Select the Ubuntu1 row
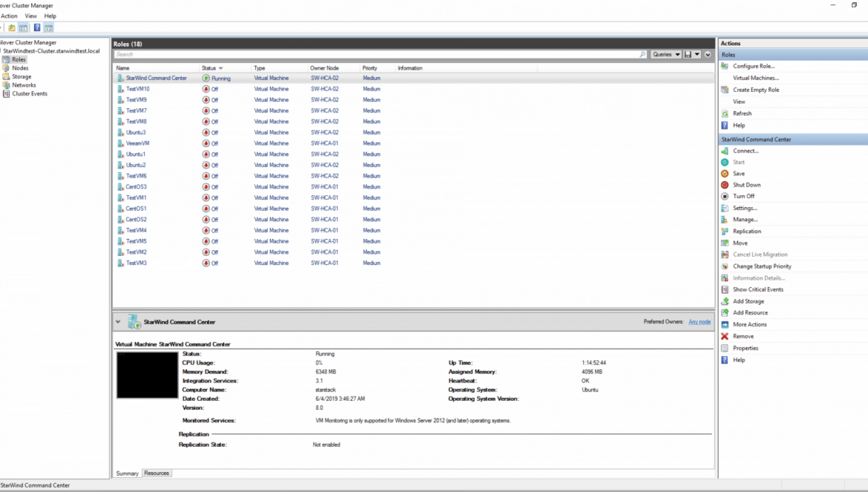Image resolution: width=868 pixels, height=492 pixels. 413,154
